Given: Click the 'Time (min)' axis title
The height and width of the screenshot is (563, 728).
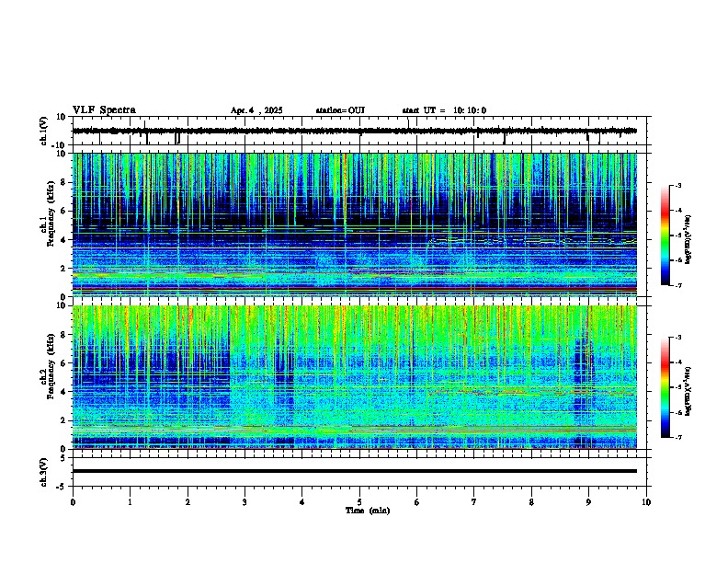Looking at the screenshot, I should pyautogui.click(x=368, y=511).
